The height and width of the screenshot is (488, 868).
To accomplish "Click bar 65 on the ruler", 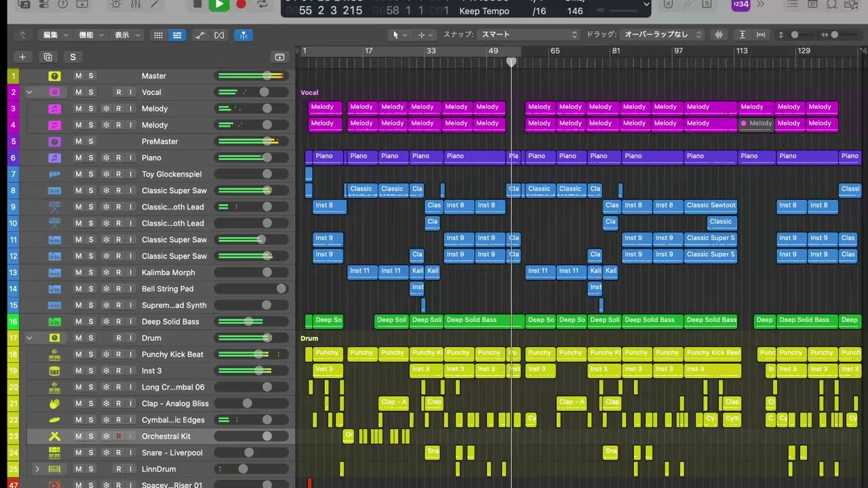I will point(555,51).
